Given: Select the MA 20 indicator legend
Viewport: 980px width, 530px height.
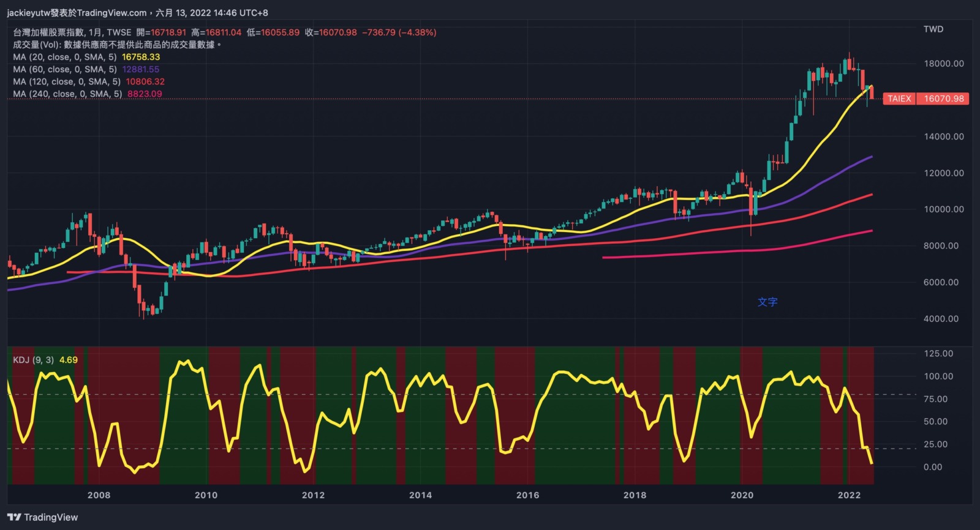Looking at the screenshot, I should (x=64, y=57).
